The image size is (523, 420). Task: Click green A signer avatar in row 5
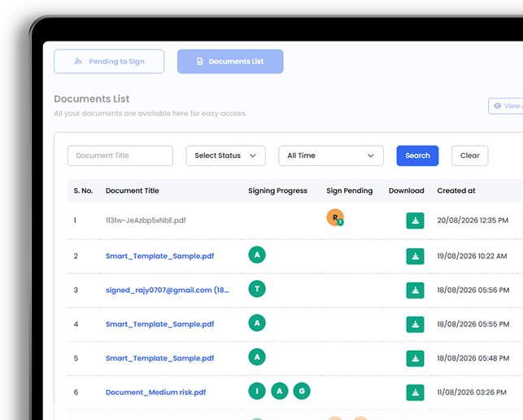click(x=257, y=357)
